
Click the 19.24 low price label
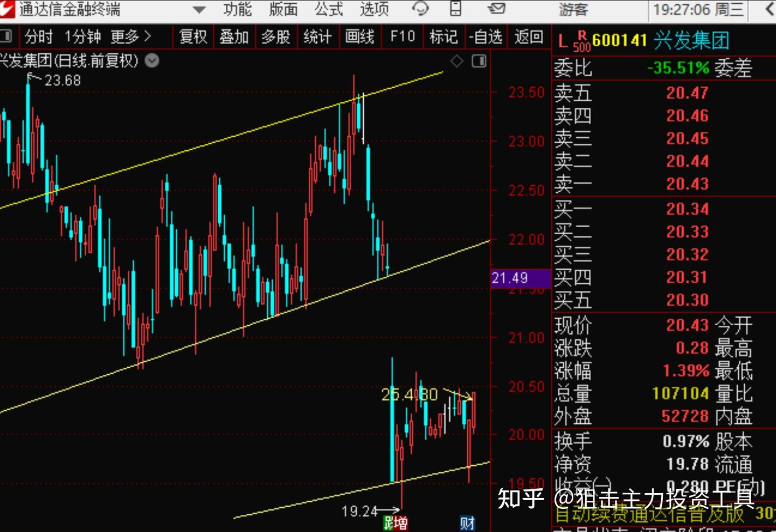[360, 511]
